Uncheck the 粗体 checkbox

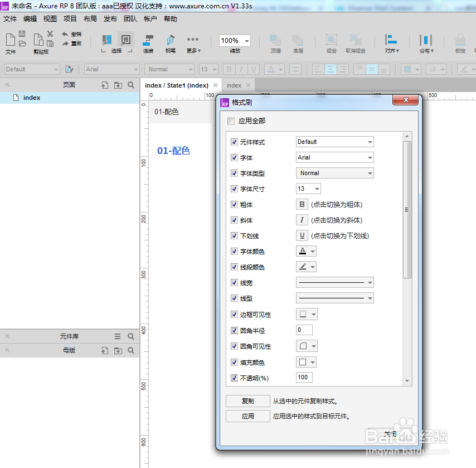pos(234,204)
